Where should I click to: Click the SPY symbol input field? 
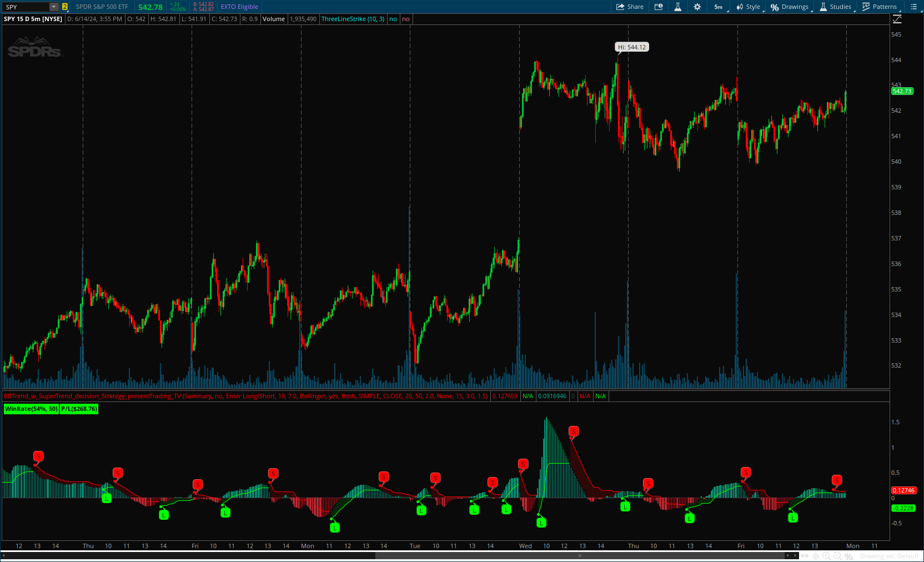point(26,7)
